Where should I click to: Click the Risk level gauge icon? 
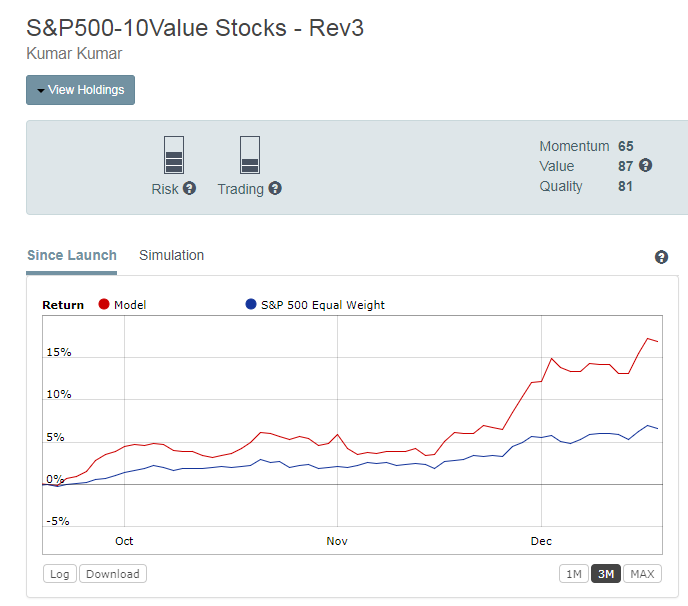174,155
